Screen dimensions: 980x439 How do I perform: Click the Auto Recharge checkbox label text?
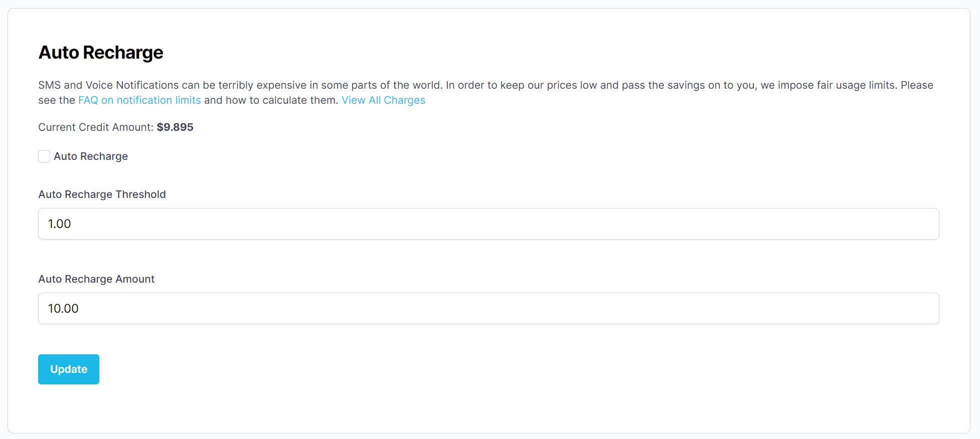pyautogui.click(x=91, y=156)
